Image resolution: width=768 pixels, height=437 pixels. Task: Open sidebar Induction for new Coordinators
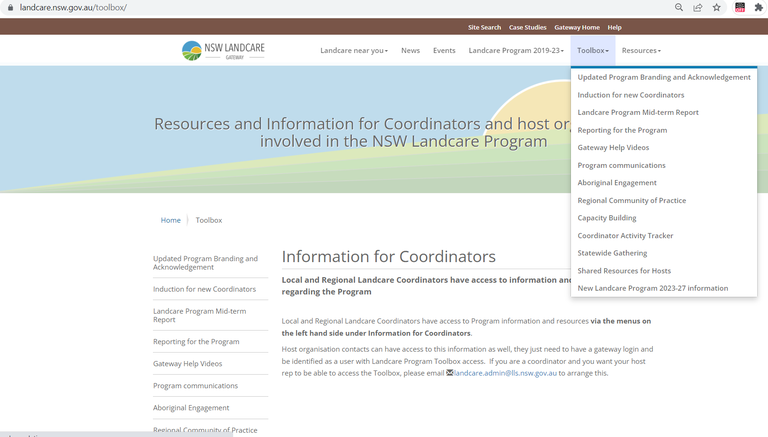point(204,289)
